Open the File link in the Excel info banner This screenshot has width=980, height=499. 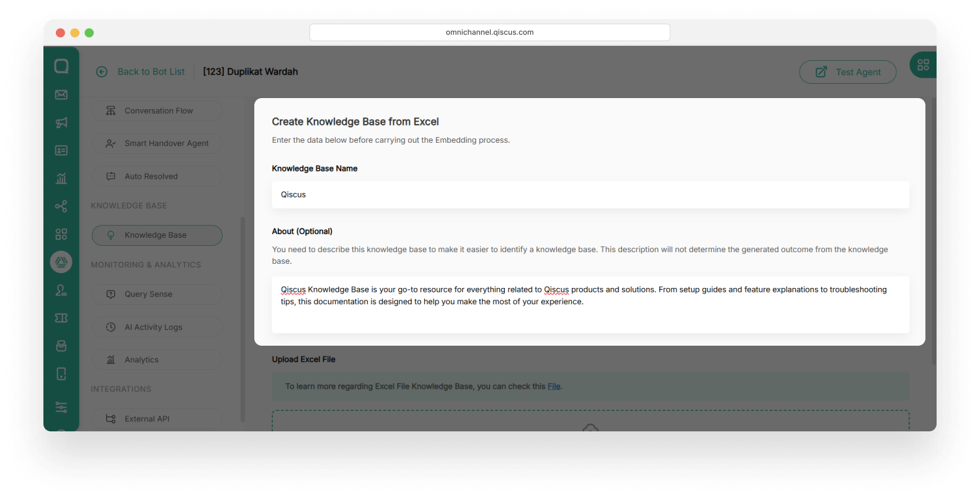554,387
